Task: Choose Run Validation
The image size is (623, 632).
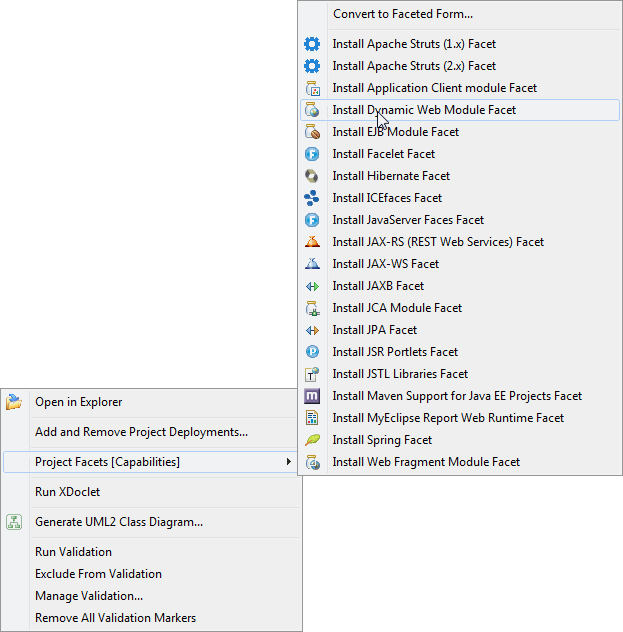Action: point(73,552)
